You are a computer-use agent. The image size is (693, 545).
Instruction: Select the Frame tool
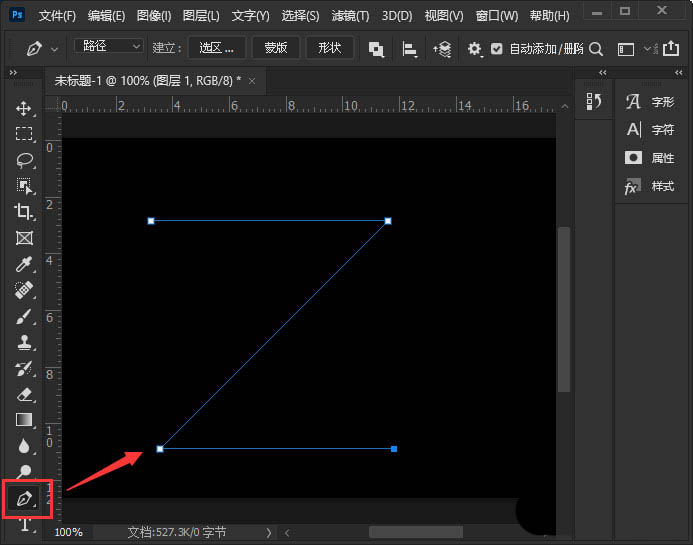(x=24, y=238)
